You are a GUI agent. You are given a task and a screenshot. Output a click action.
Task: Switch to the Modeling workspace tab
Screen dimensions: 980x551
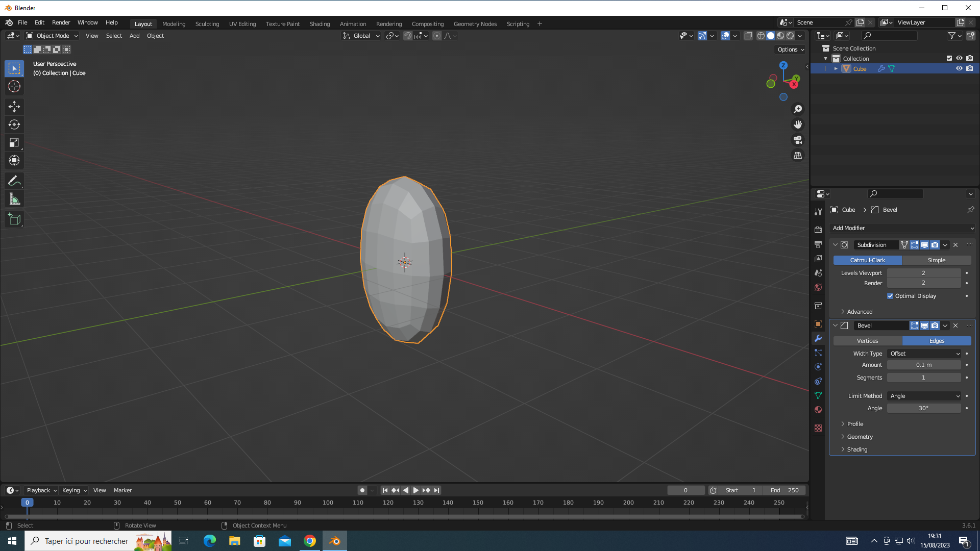coord(174,24)
